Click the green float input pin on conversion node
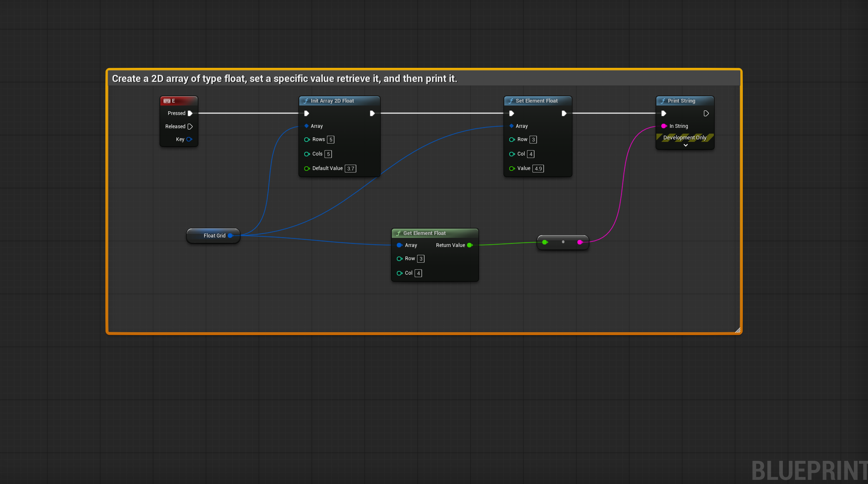868x484 pixels. click(x=545, y=242)
